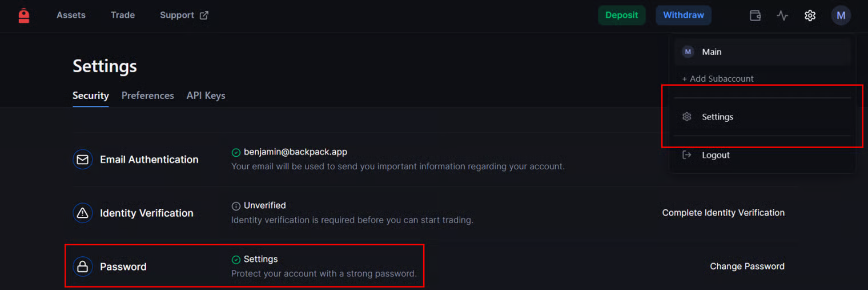Click the Email Authentication envelope icon
Viewport: 868px width, 290px height.
point(83,160)
